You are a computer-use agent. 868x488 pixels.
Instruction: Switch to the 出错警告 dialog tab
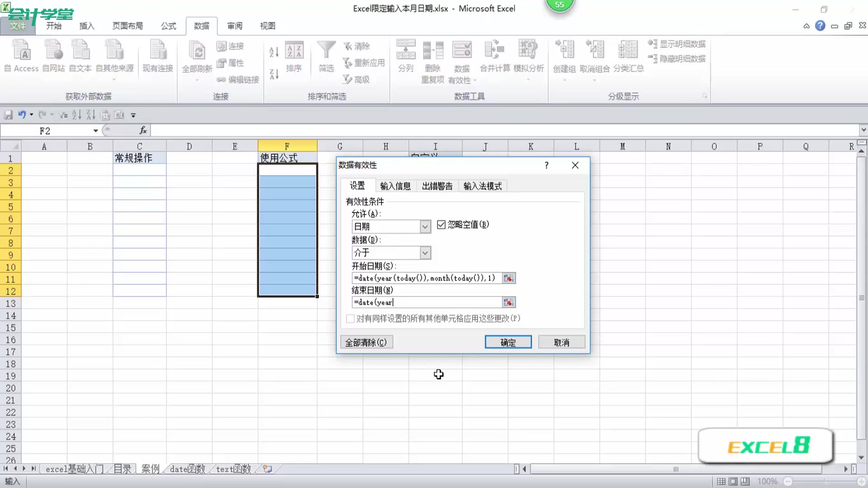pos(437,186)
